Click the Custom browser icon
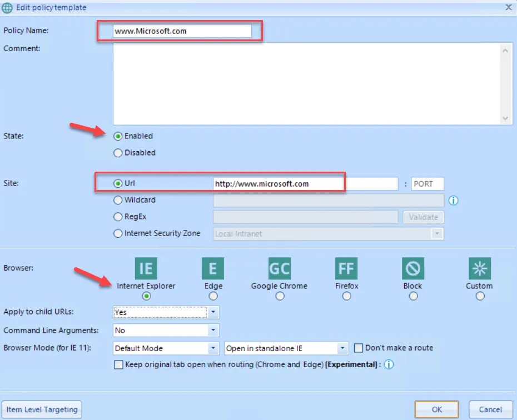 [480, 268]
